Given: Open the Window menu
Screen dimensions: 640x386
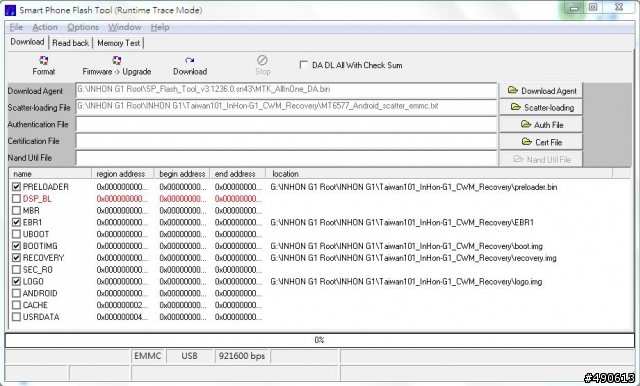Looking at the screenshot, I should pyautogui.click(x=124, y=27).
